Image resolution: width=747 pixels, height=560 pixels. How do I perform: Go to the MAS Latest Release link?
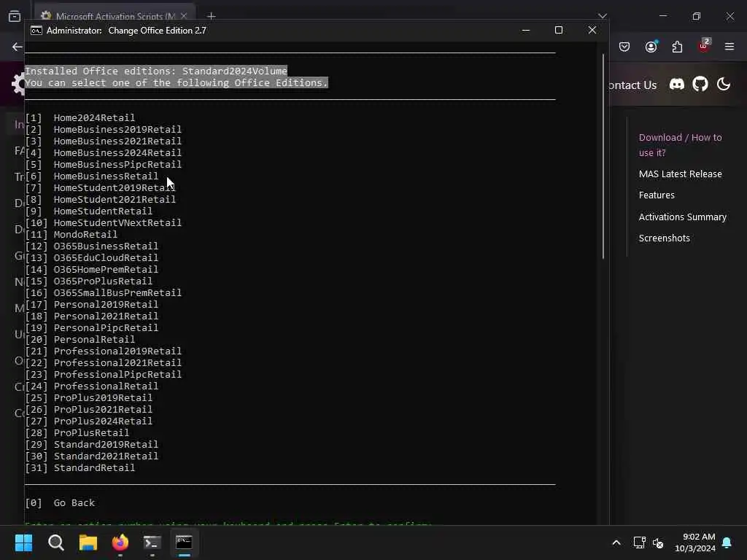pos(681,174)
